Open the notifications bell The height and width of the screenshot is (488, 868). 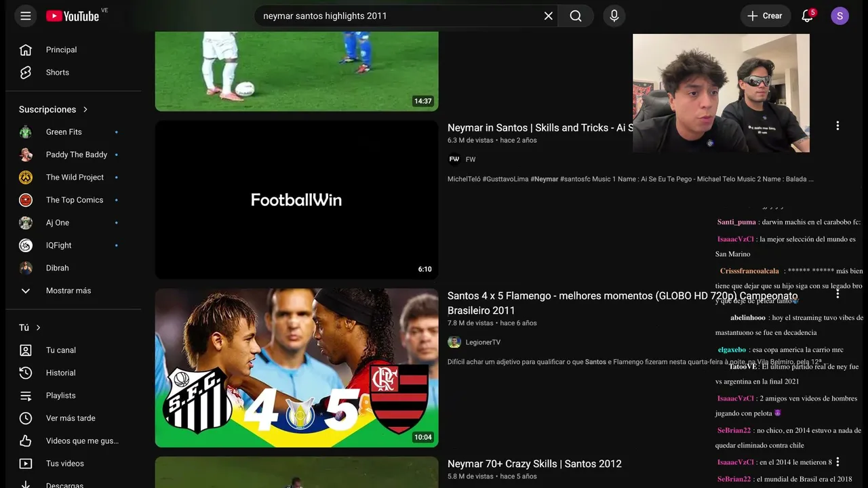(x=807, y=16)
